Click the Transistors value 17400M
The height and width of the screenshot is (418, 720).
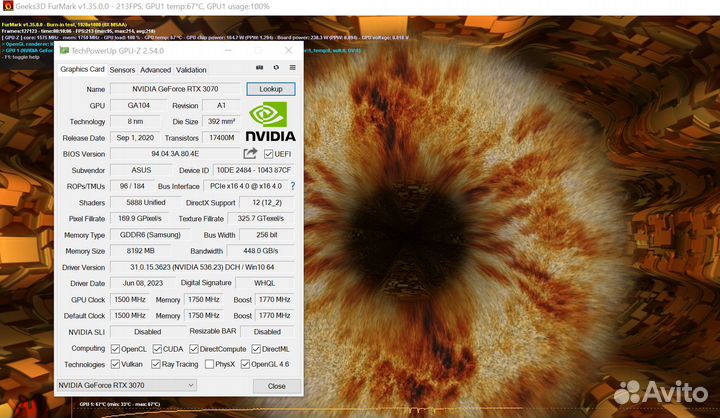point(221,137)
